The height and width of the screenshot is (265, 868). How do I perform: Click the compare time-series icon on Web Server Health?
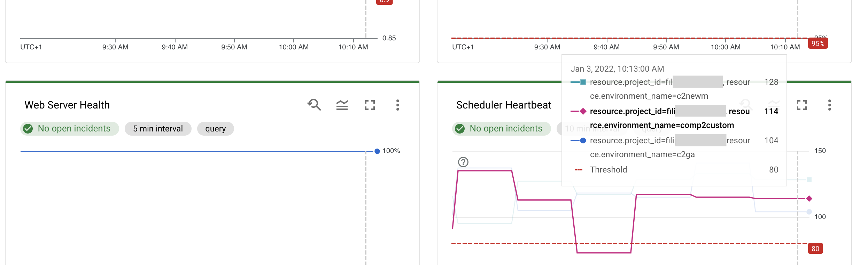click(x=342, y=105)
